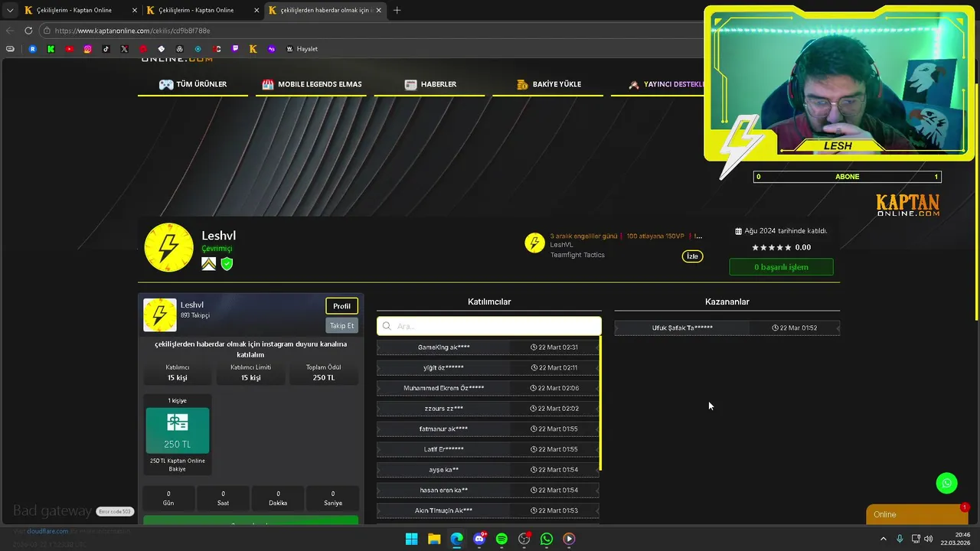Click the Leshvl profile avatar in header
Image resolution: width=980 pixels, height=551 pixels.
pos(168,247)
